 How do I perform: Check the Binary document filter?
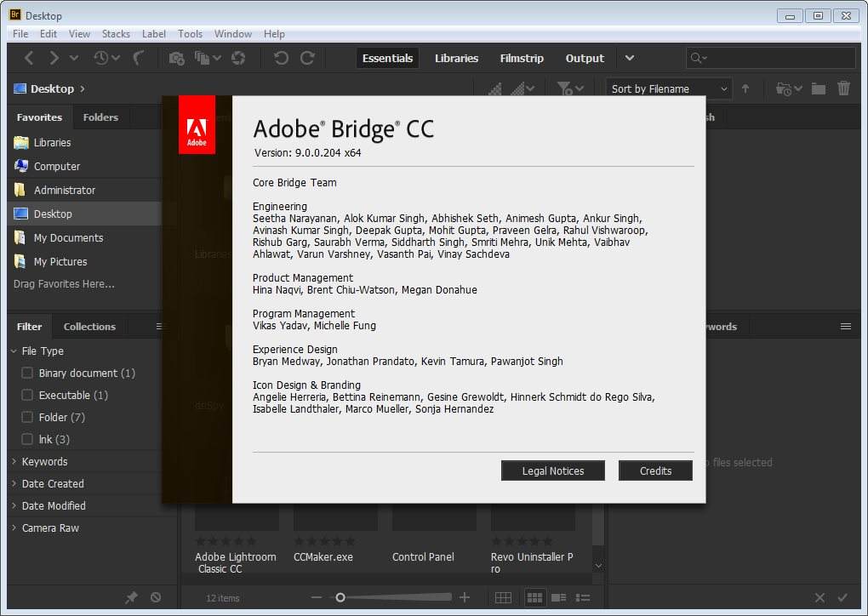click(26, 373)
